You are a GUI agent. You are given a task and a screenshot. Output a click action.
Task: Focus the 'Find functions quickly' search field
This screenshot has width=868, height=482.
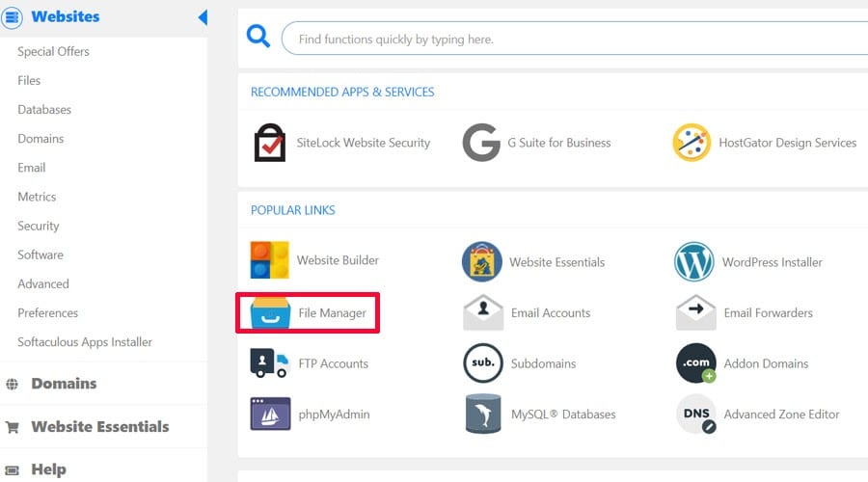click(x=575, y=39)
